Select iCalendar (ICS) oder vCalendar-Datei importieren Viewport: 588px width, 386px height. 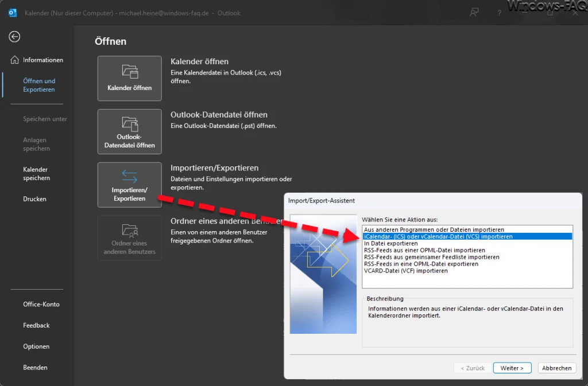tap(467, 236)
